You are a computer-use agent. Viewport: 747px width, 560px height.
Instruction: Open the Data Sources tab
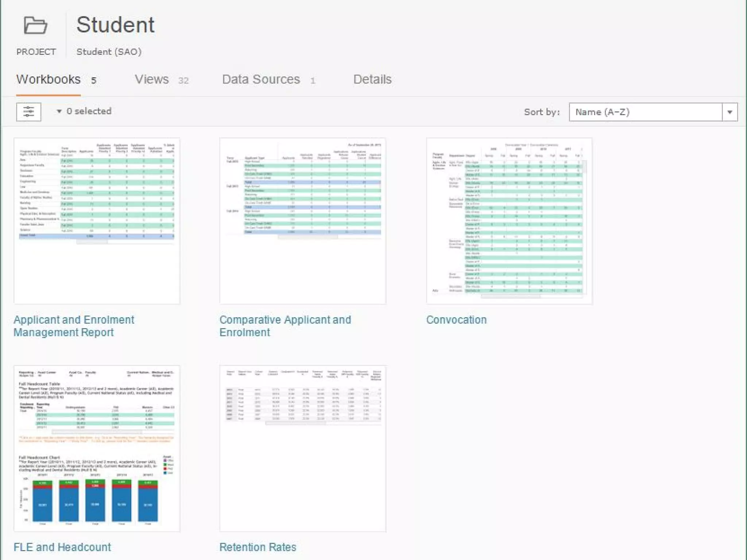click(x=261, y=79)
